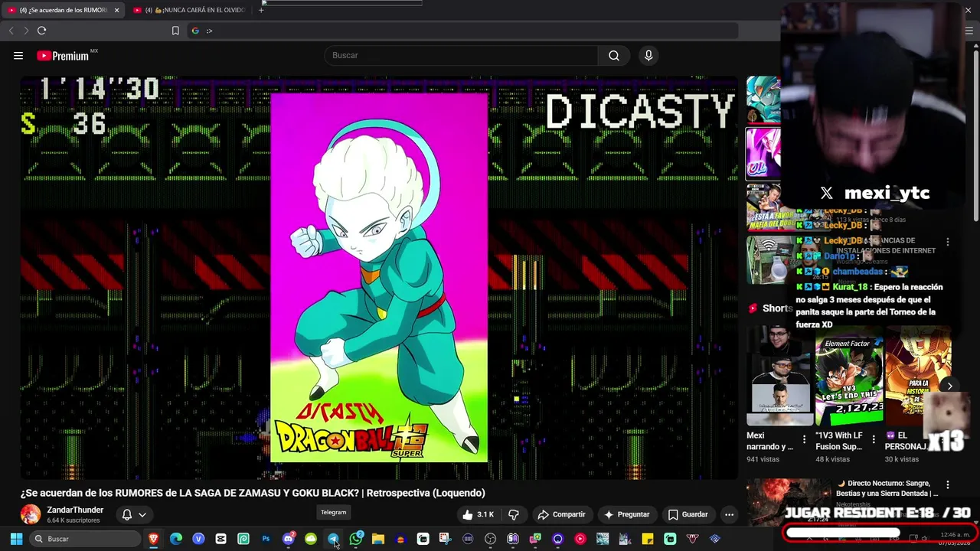Close the '¿Se acuerdan de los RUMORES' tab
The width and height of the screenshot is (980, 551).
tap(116, 10)
